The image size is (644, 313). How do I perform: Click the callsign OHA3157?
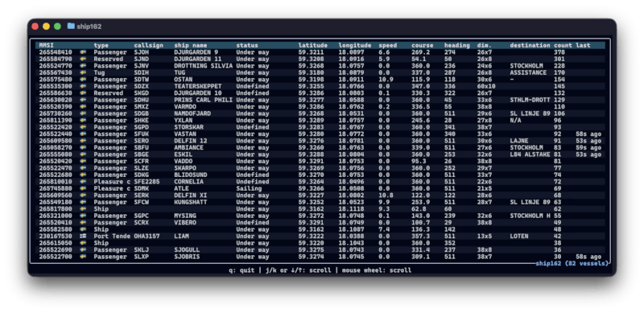[147, 237]
